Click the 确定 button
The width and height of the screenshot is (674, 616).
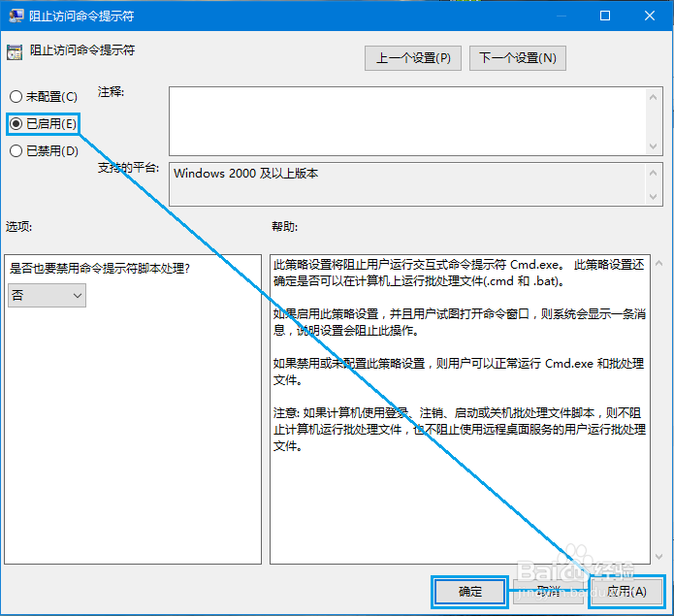(x=469, y=592)
